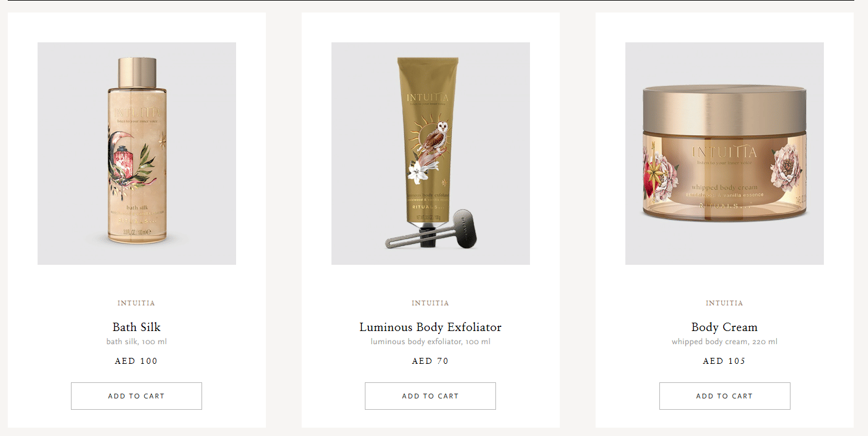Open the Luminous Body Exfoliator tube image
The image size is (868, 436).
tap(430, 153)
